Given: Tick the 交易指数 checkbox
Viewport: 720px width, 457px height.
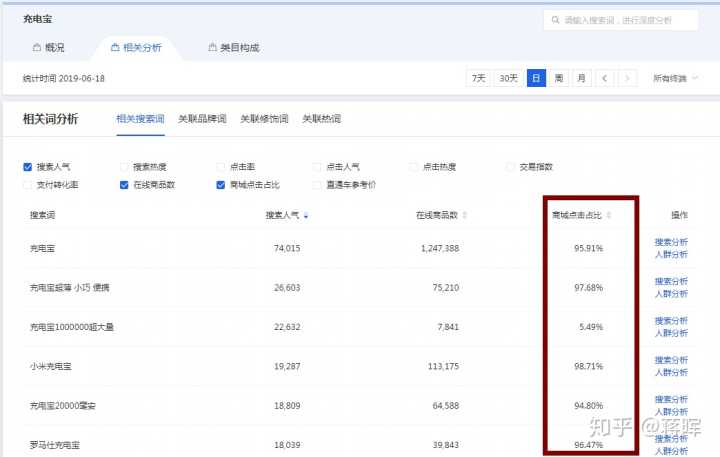Looking at the screenshot, I should (x=511, y=167).
